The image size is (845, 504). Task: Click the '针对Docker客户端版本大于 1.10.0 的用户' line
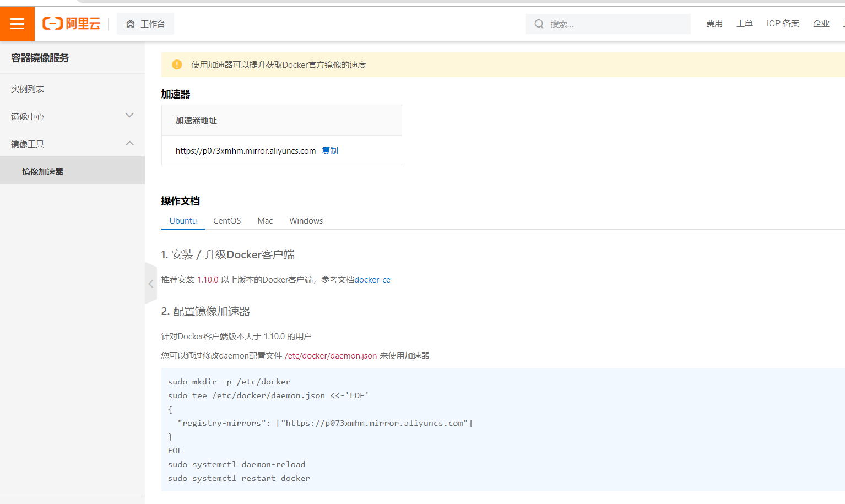tap(236, 336)
